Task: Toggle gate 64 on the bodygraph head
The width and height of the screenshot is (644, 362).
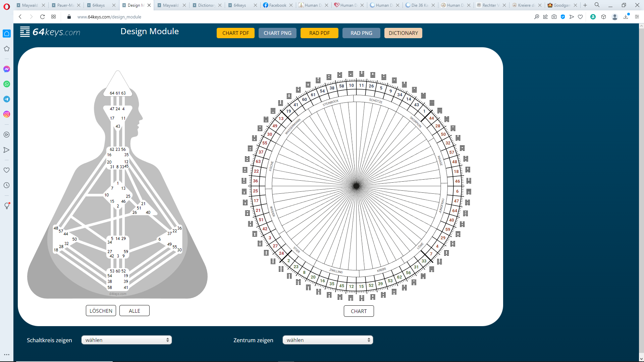Action: 112,93
